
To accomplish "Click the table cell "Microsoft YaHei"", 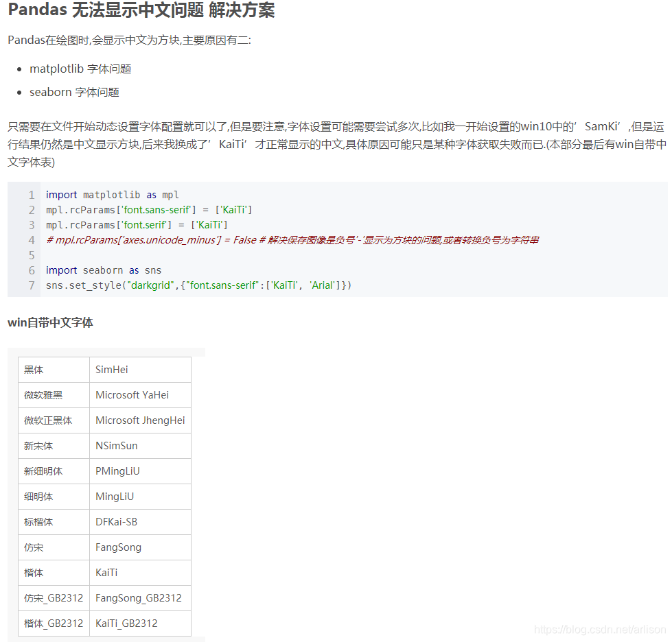I will pyautogui.click(x=140, y=395).
